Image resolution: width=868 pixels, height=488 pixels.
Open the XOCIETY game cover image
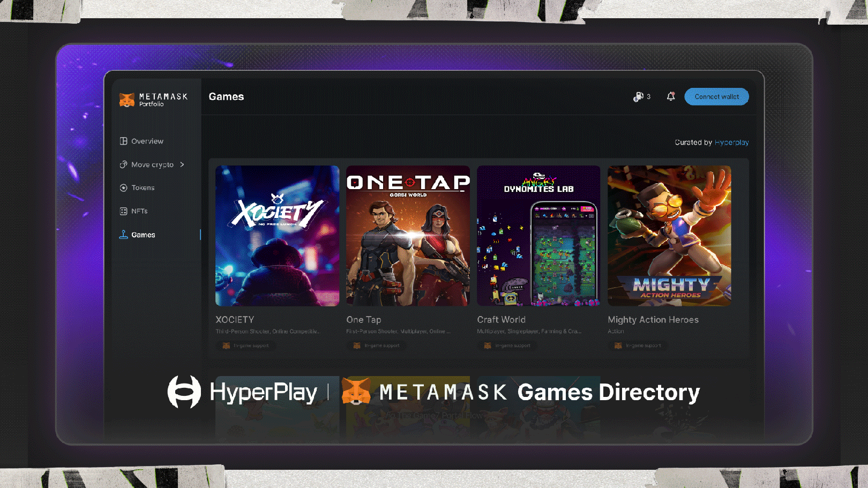[x=277, y=236]
